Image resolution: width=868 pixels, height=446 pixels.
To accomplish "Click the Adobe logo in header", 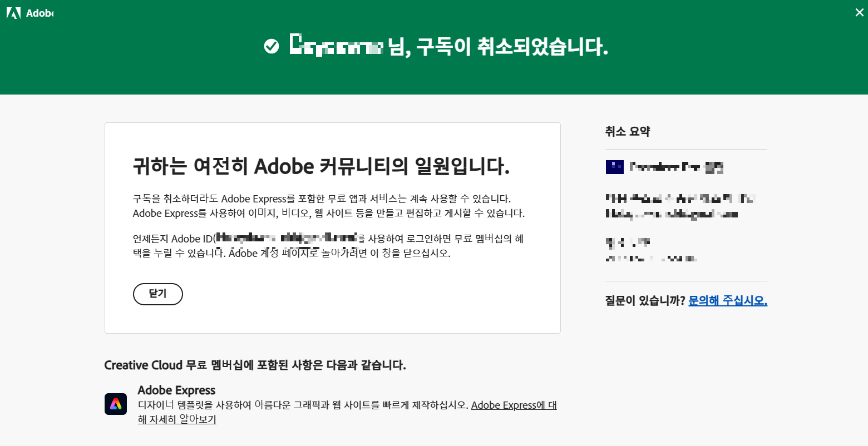I will (30, 13).
